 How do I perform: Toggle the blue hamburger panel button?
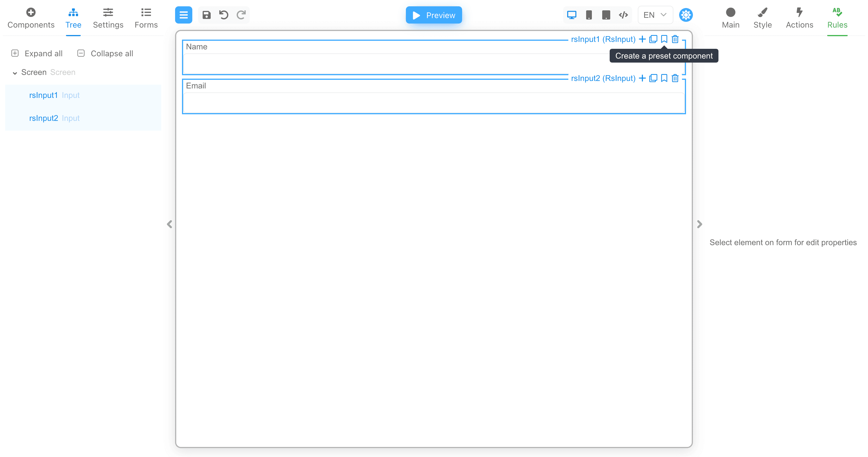tap(183, 15)
